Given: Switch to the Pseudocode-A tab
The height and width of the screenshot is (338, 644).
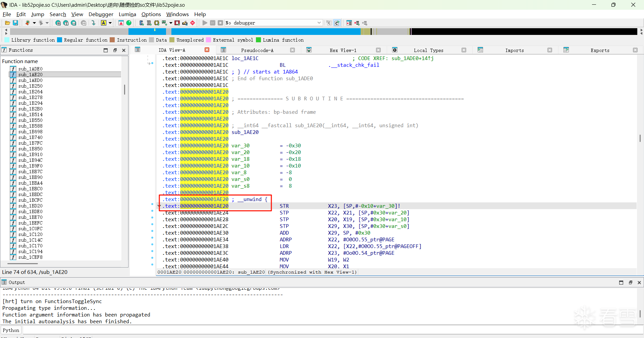Looking at the screenshot, I should [257, 50].
